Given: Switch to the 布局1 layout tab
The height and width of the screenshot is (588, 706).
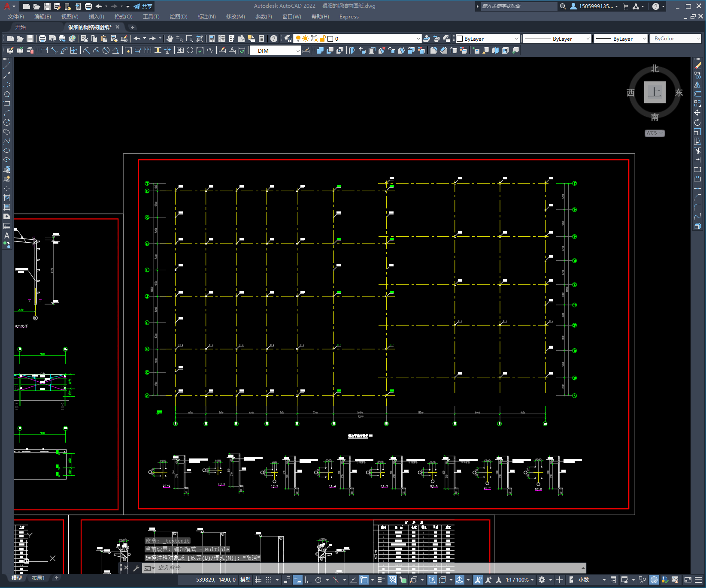Looking at the screenshot, I should click(x=38, y=578).
